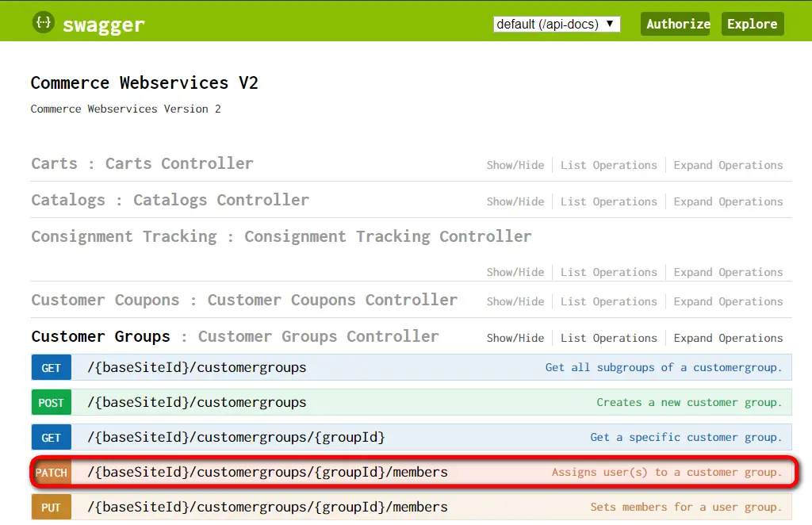
Task: Open GET /{baseSiteId}/customergroups/{groupId} path
Action: click(236, 438)
